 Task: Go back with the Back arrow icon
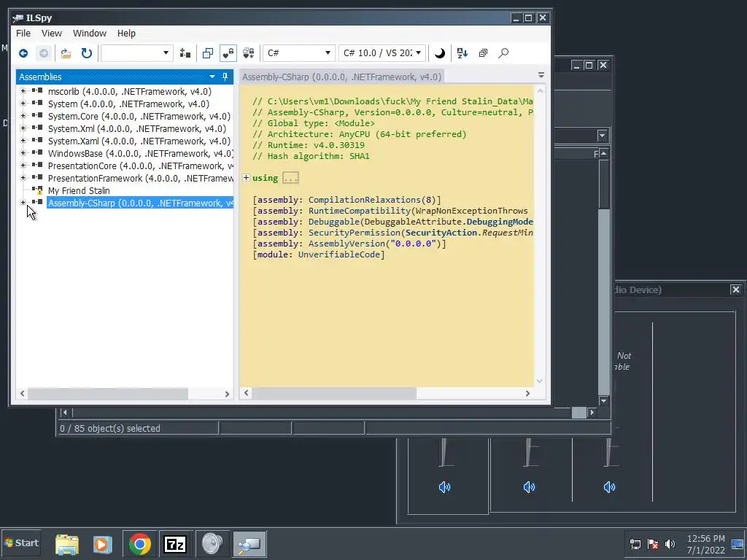(x=23, y=53)
